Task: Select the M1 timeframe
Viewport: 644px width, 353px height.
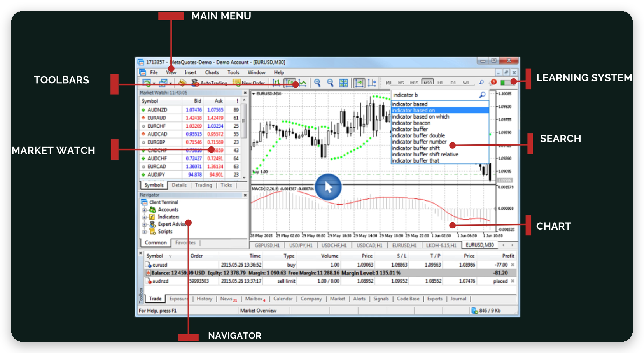Action: [388, 83]
